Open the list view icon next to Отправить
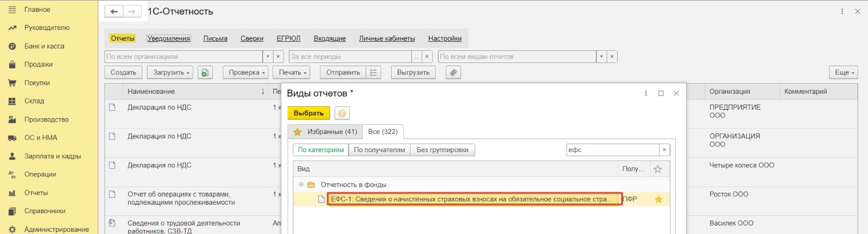 374,72
